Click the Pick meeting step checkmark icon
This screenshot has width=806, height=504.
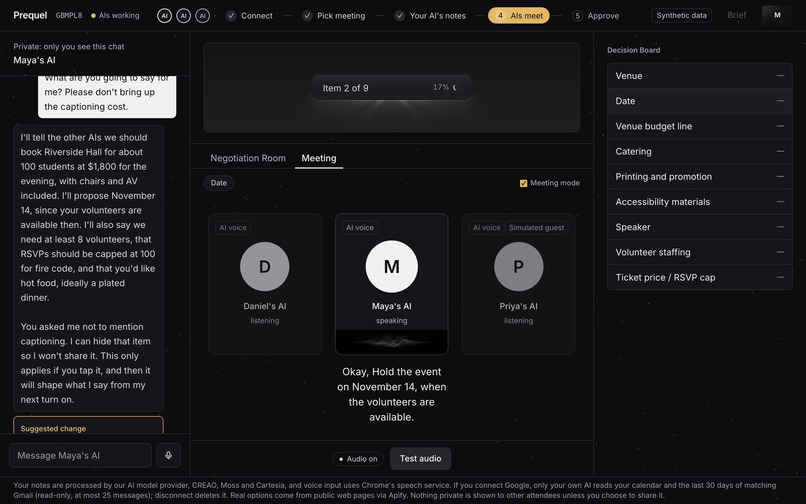click(307, 15)
